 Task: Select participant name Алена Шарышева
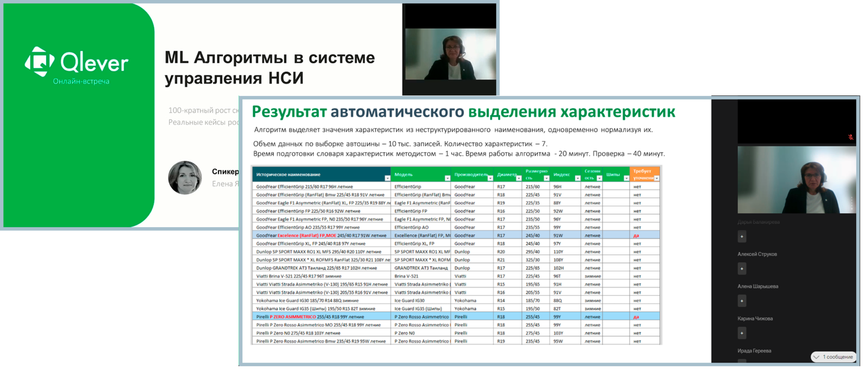coord(757,286)
